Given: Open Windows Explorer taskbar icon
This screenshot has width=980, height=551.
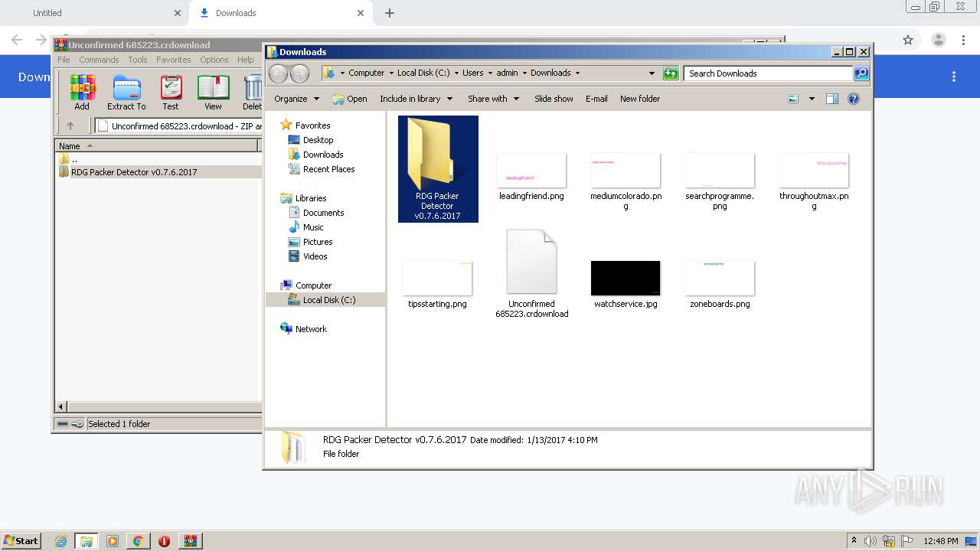Looking at the screenshot, I should 87,541.
